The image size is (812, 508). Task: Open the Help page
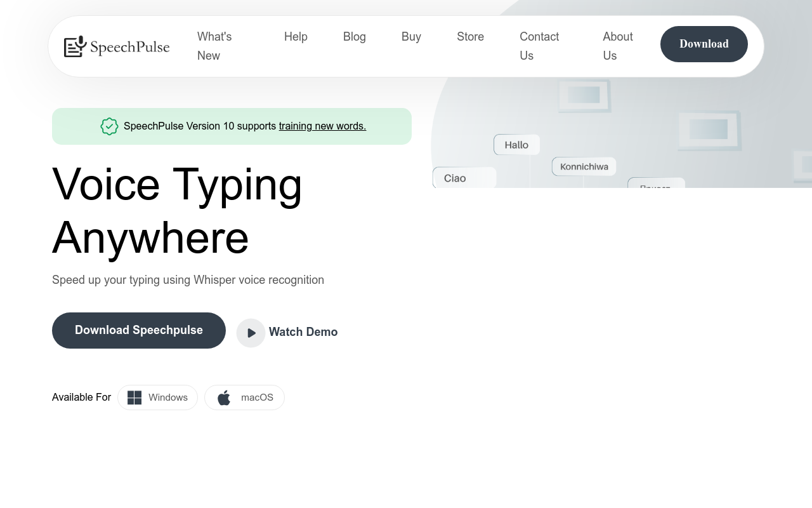click(x=296, y=37)
